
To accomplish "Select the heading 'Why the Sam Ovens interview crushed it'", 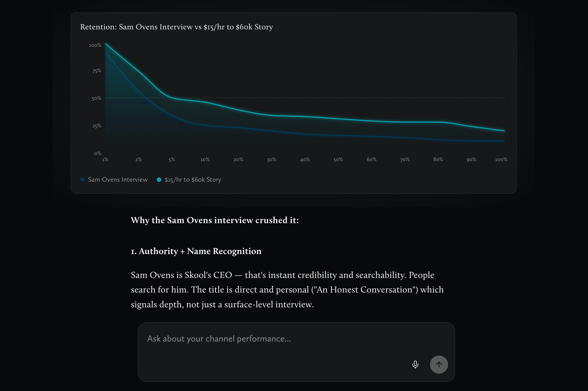I will pos(215,220).
